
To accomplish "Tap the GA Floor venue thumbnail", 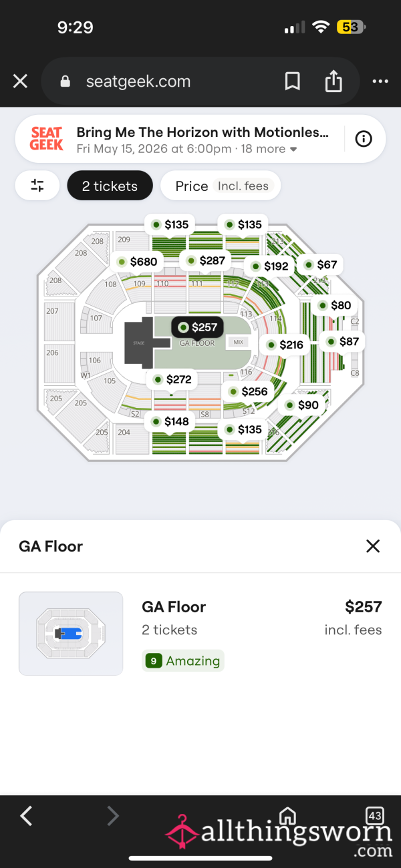I will (x=70, y=633).
